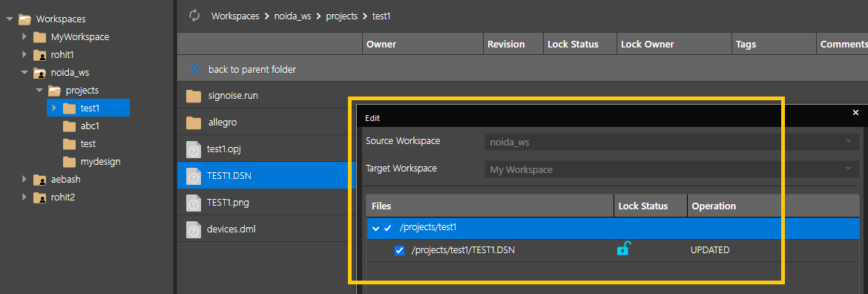Uncheck the /projects/test1/TEST1.DSN checkbox
Image resolution: width=868 pixels, height=294 pixels.
399,250
